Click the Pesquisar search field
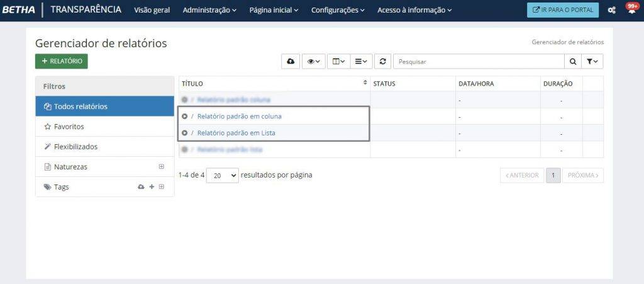The height and width of the screenshot is (284, 644). pyautogui.click(x=478, y=62)
